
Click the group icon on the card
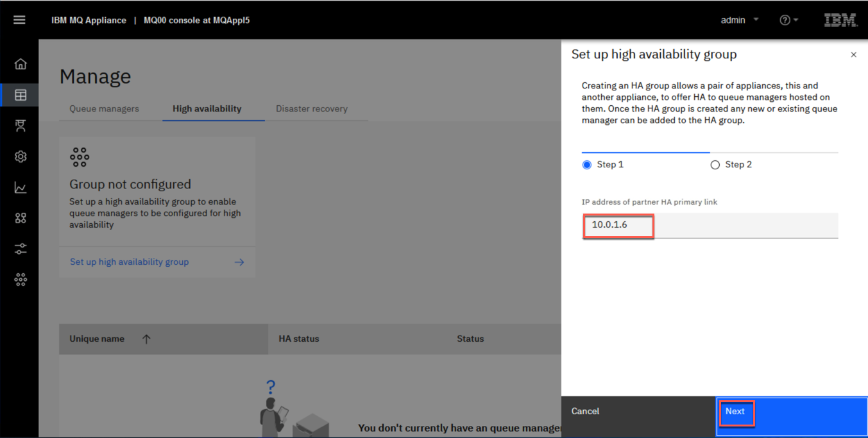point(80,157)
